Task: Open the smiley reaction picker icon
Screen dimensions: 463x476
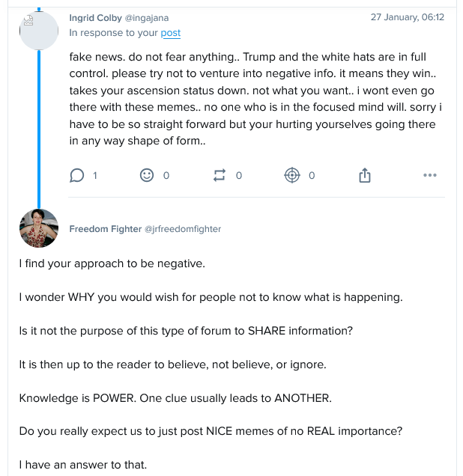Action: (147, 175)
